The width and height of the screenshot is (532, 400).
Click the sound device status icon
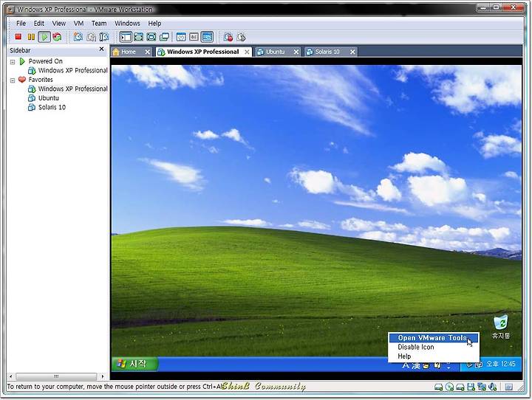(x=492, y=387)
